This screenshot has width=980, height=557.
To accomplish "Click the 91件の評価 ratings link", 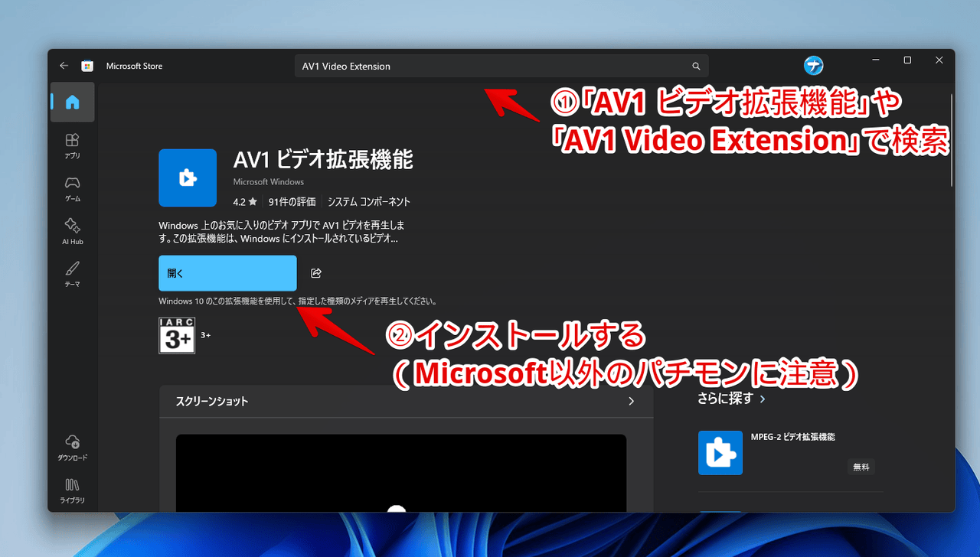I will [292, 202].
